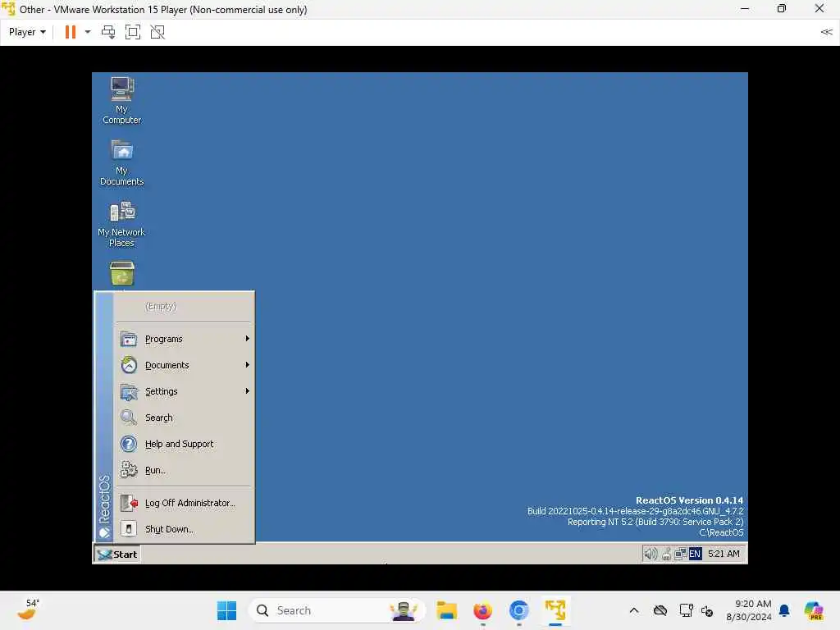Click the ReactOS Start button
The height and width of the screenshot is (630, 840).
pyautogui.click(x=117, y=554)
